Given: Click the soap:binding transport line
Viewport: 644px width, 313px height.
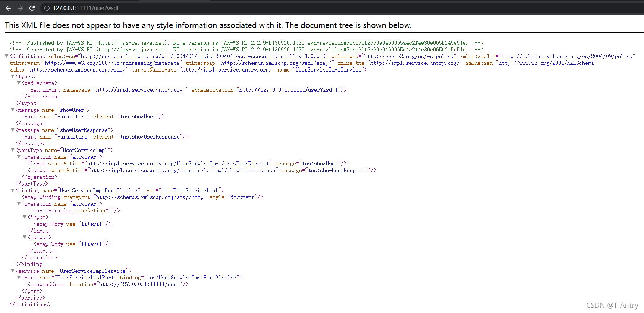Looking at the screenshot, I should pos(142,197).
